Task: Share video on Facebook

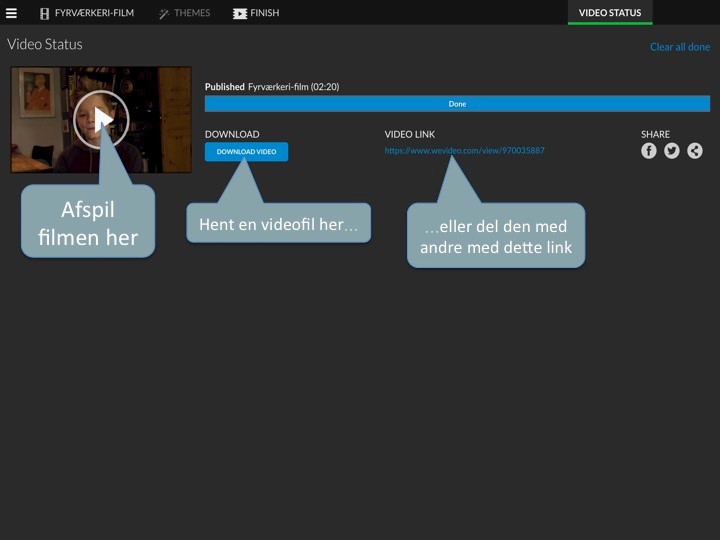Action: click(648, 151)
